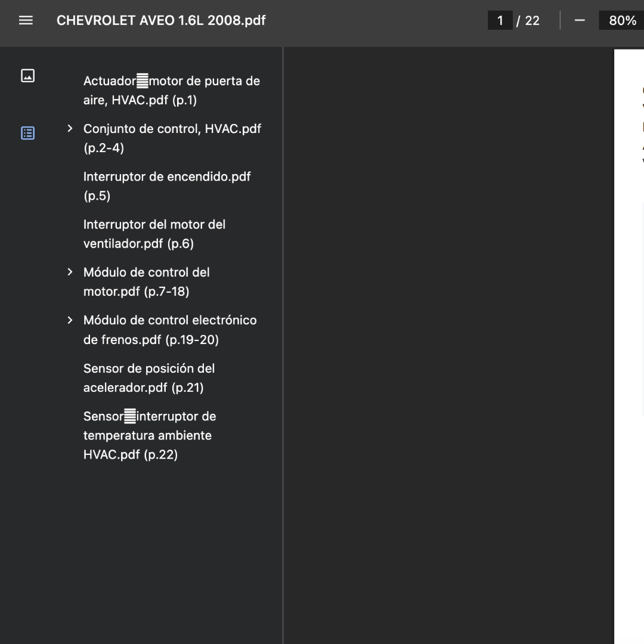Image resolution: width=644 pixels, height=644 pixels.
Task: Select the document outline view icon
Action: (27, 133)
